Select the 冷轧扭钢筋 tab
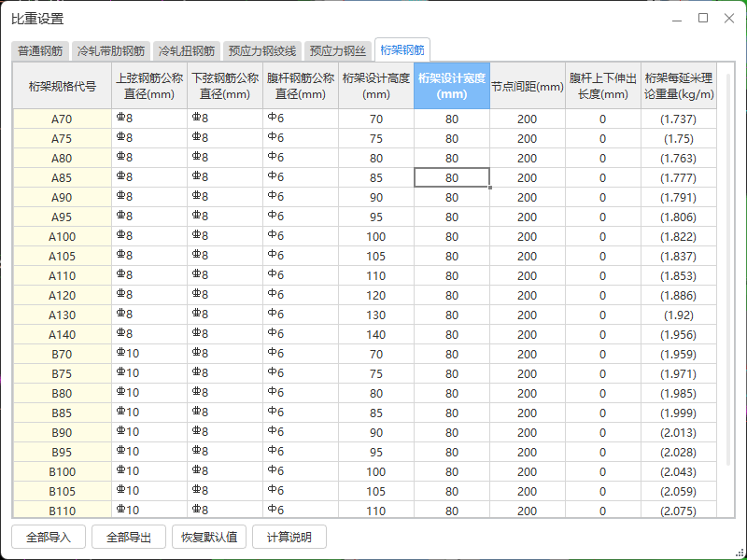The height and width of the screenshot is (560, 747). coord(187,51)
